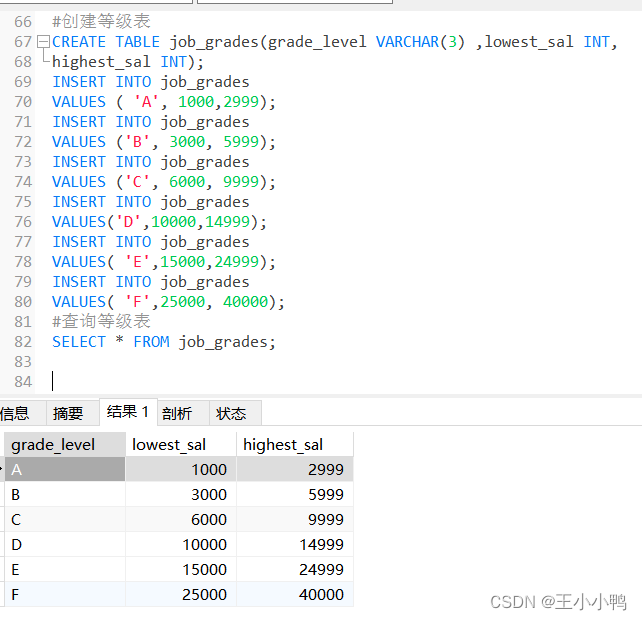The width and height of the screenshot is (642, 620).
Task: Click the lowest_sal column header
Action: coord(181,445)
